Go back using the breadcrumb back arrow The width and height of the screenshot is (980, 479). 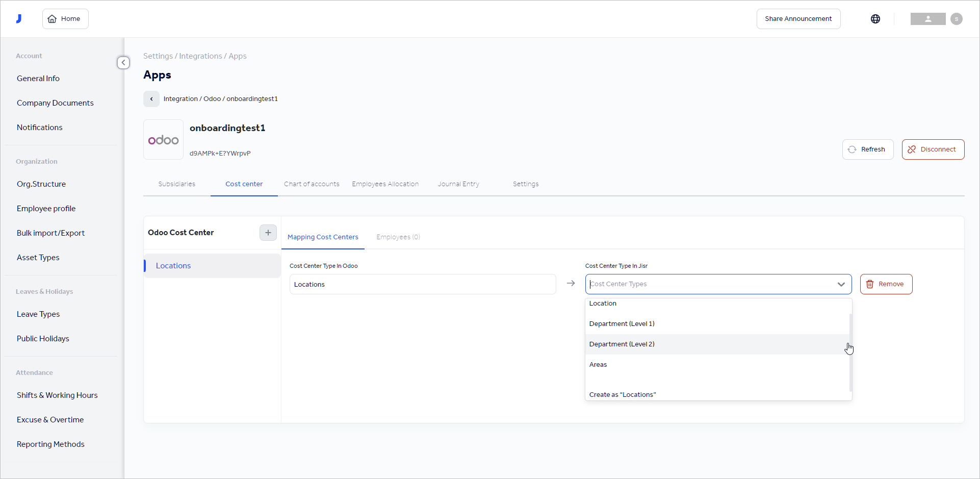151,99
